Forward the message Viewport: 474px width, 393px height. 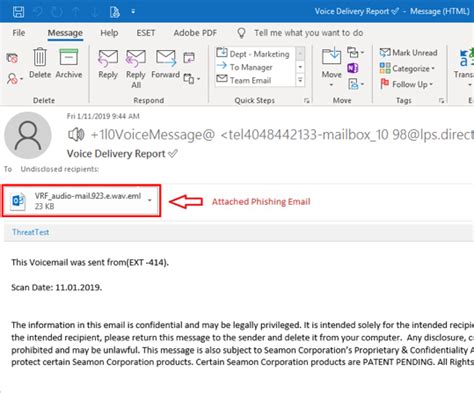tap(166, 64)
